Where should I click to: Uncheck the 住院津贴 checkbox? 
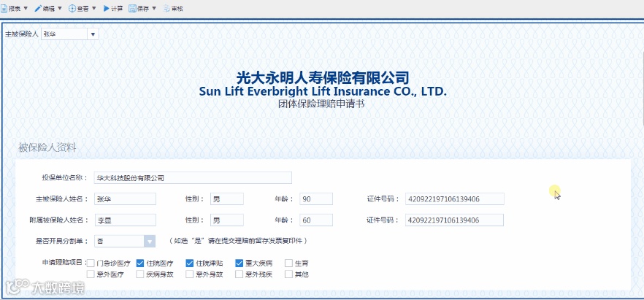[189, 263]
